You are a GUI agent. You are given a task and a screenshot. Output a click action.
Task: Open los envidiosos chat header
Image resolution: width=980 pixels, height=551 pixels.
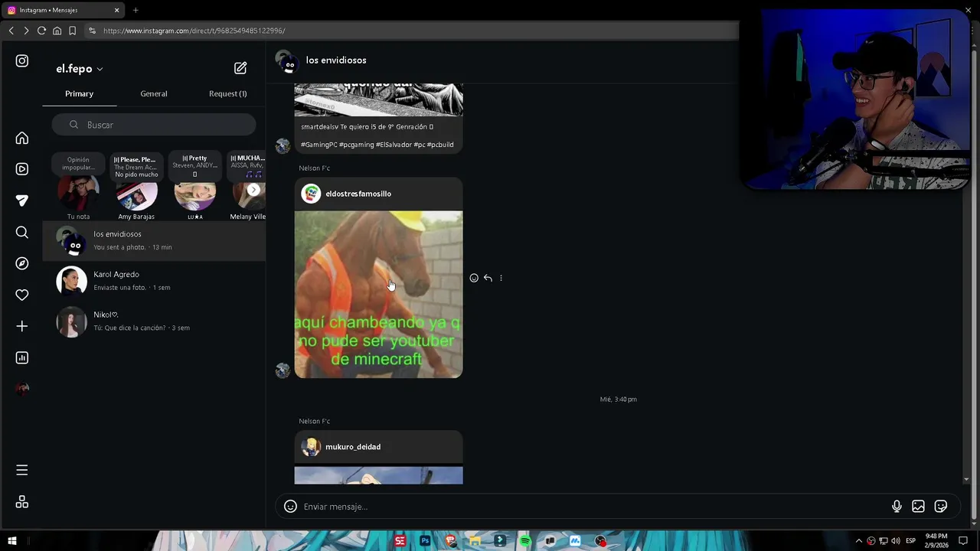pos(321,61)
